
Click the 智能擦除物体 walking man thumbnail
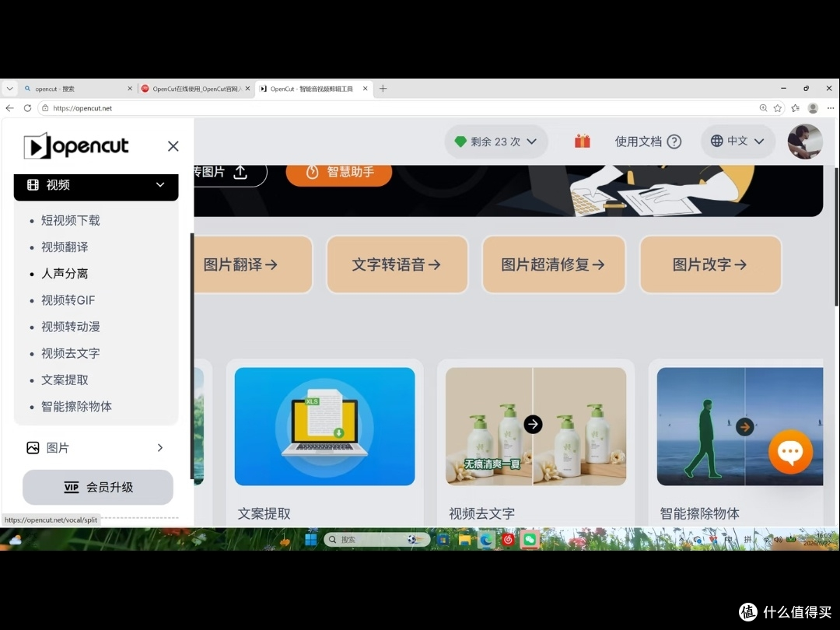pyautogui.click(x=740, y=426)
